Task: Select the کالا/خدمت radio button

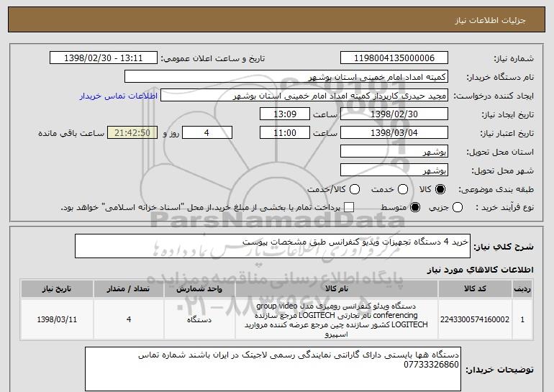Action: pyautogui.click(x=355, y=190)
